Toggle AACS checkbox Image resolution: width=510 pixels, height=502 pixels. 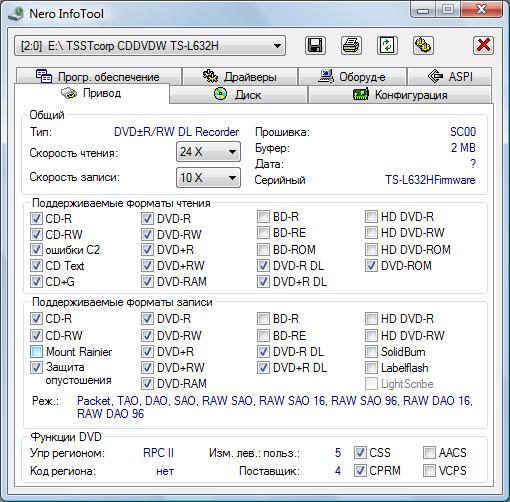[x=429, y=453]
